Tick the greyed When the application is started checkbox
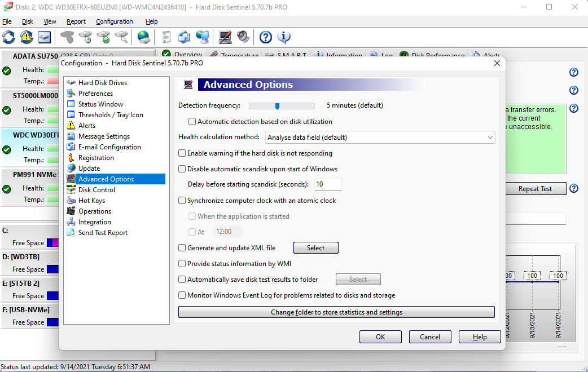This screenshot has width=588, height=372. point(192,216)
